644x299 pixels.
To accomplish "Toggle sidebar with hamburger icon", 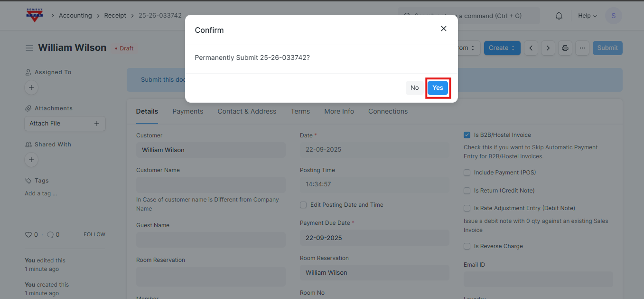I will click(29, 48).
